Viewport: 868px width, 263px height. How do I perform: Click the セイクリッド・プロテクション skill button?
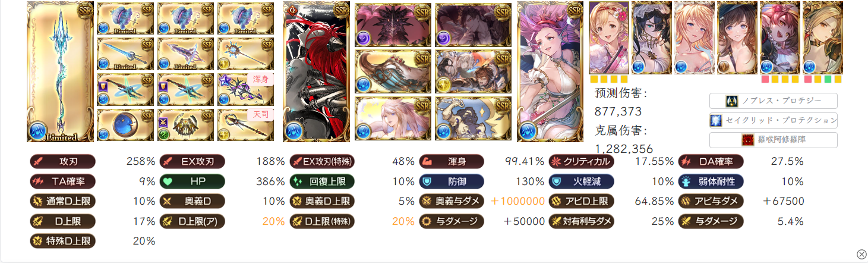[774, 120]
